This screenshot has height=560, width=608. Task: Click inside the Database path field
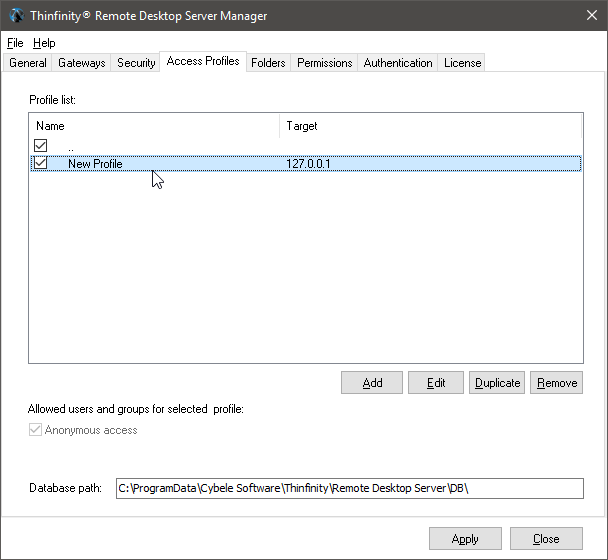point(350,488)
